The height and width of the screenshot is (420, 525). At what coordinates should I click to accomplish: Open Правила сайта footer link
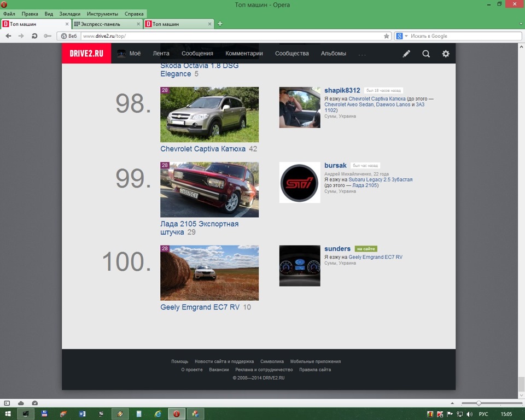(315, 370)
